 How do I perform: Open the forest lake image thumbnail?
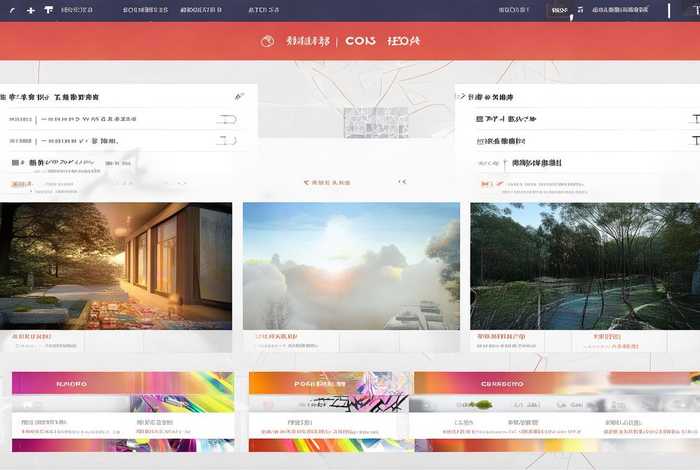pyautogui.click(x=585, y=266)
